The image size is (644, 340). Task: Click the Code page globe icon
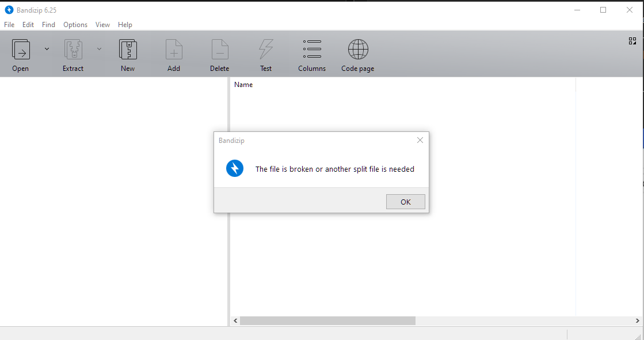[x=358, y=50]
